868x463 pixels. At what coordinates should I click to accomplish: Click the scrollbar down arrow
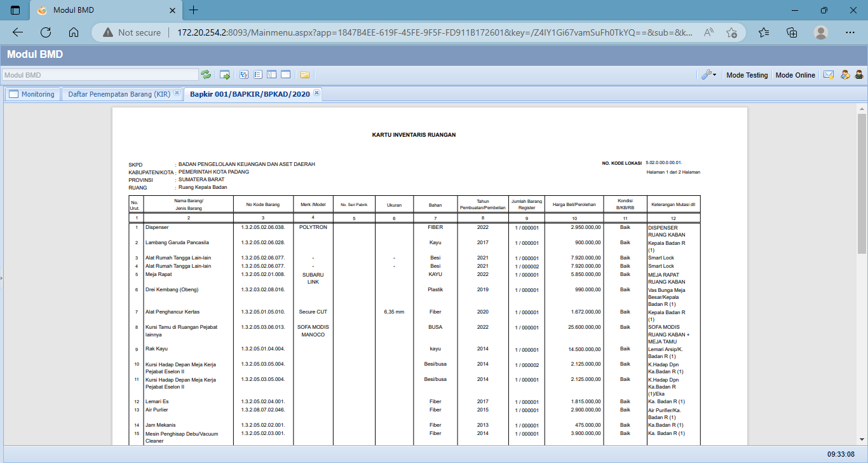pos(862,441)
